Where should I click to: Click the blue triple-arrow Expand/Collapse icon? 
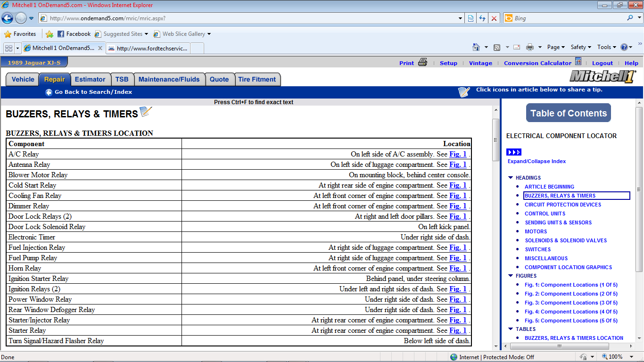tap(514, 152)
